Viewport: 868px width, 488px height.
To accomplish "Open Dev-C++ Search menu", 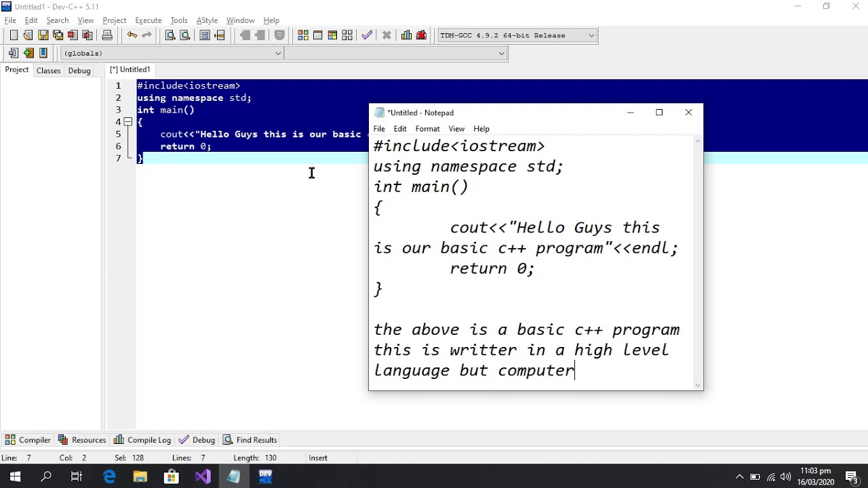I will pos(58,20).
